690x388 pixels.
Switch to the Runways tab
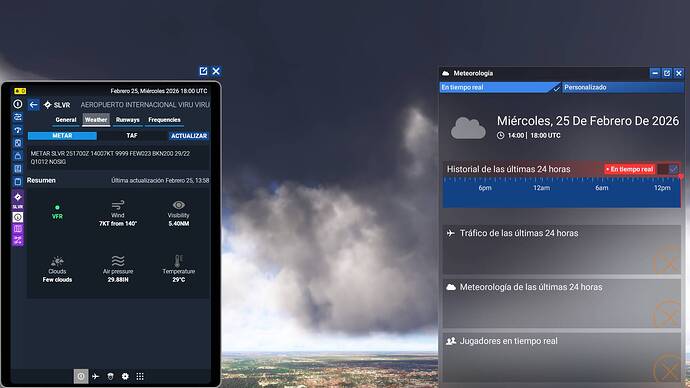coord(128,120)
